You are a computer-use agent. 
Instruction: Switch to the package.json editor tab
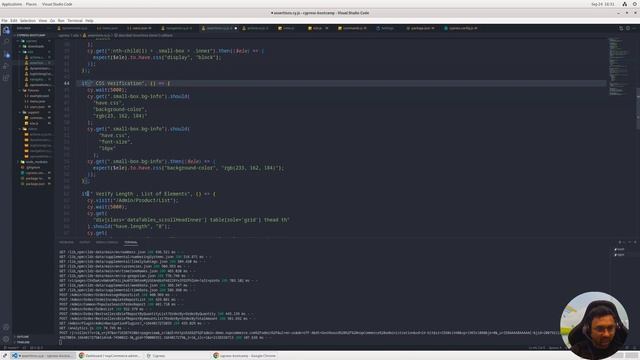tap(420, 28)
